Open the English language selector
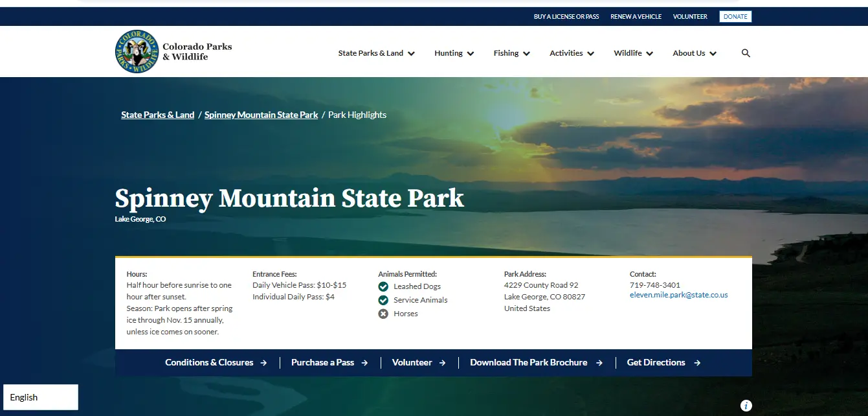The image size is (868, 416). coord(41,397)
